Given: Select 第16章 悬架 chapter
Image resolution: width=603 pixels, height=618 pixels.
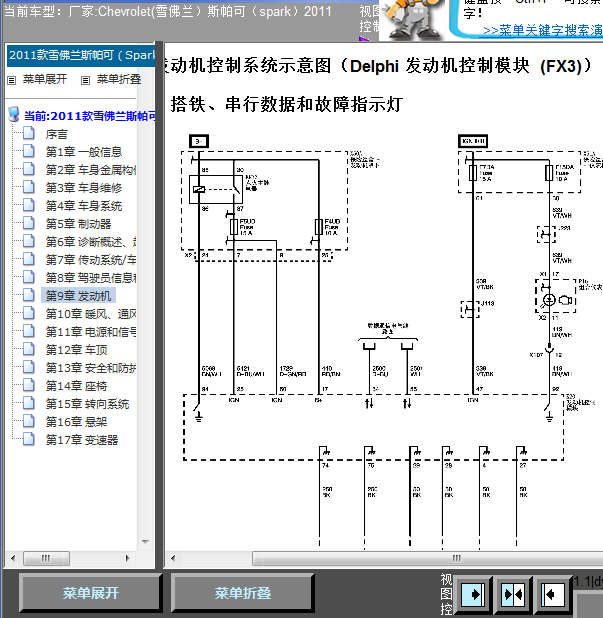Looking at the screenshot, I should (x=76, y=422).
